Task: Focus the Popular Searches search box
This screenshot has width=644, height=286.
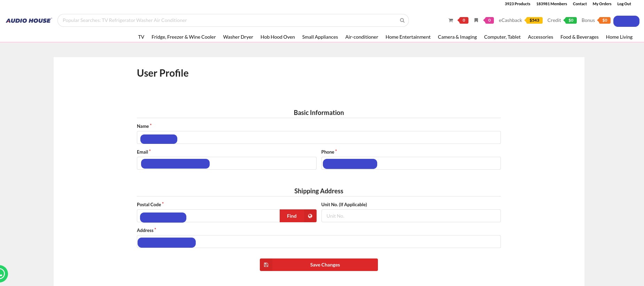Action: (233, 20)
